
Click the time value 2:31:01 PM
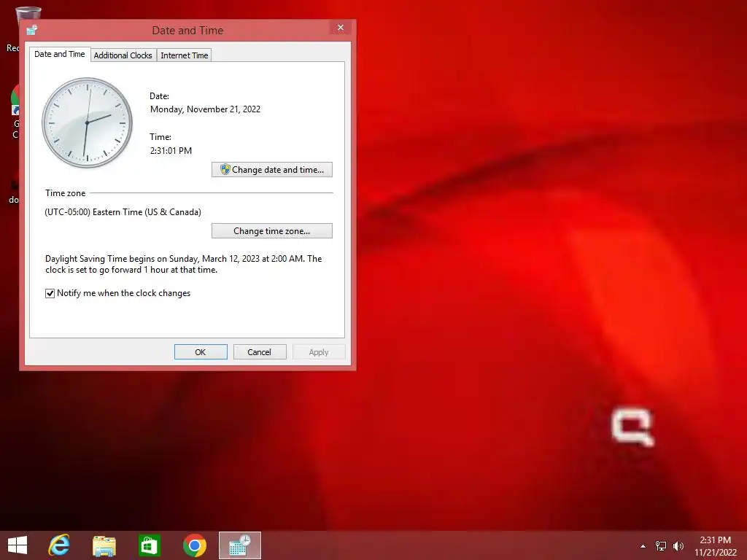coord(171,150)
